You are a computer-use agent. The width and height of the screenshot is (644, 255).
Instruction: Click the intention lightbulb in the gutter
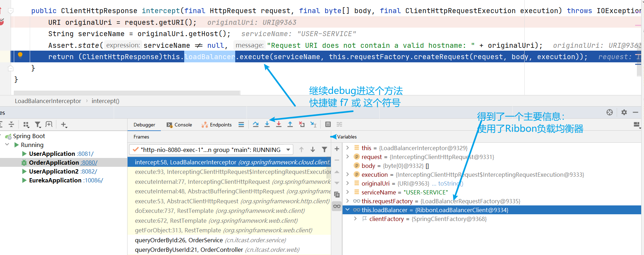pyautogui.click(x=20, y=55)
